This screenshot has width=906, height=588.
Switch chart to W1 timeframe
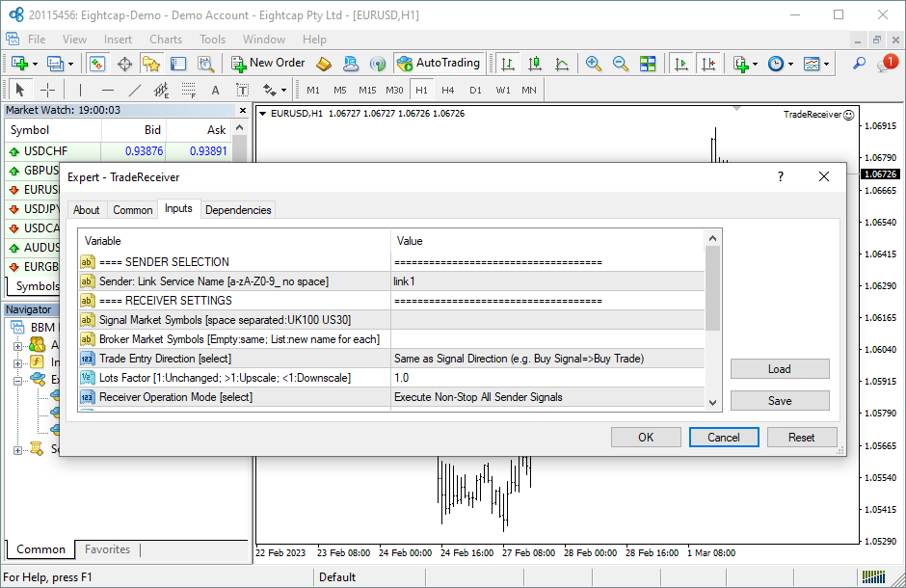pyautogui.click(x=503, y=90)
